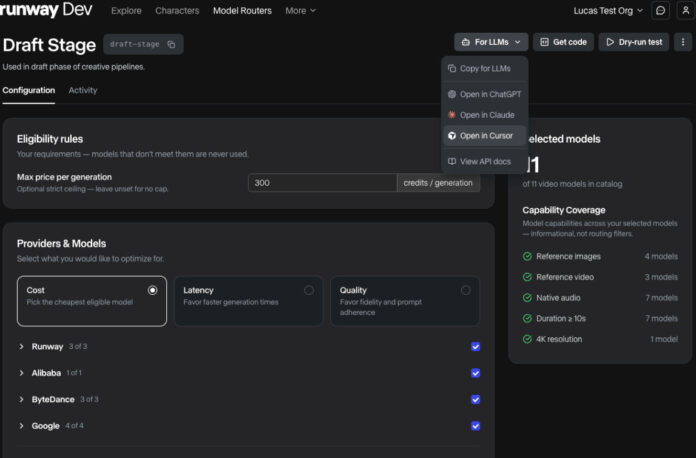
Task: Click the Duration ≥ 10s check icon
Action: [527, 318]
